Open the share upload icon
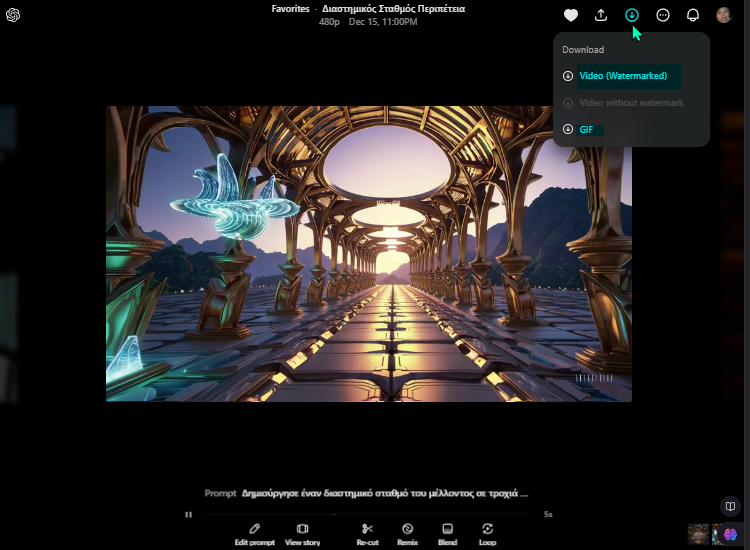This screenshot has height=550, width=750. [x=601, y=15]
